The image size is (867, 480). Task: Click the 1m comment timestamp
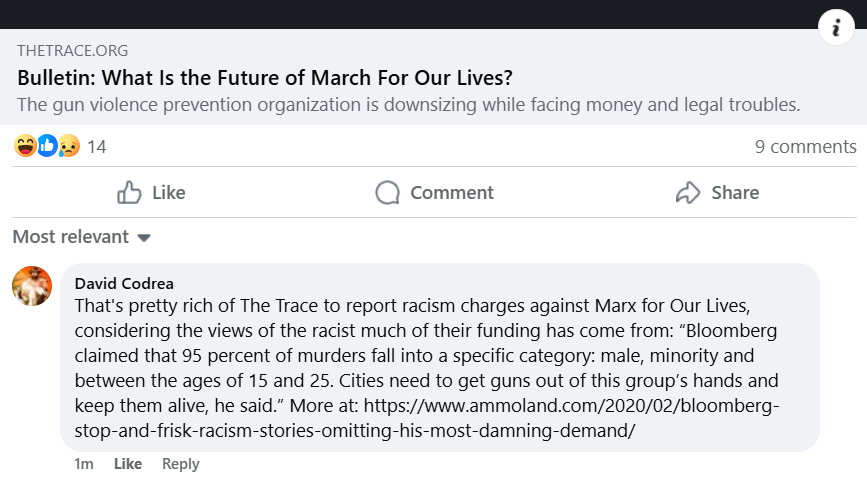click(x=84, y=464)
